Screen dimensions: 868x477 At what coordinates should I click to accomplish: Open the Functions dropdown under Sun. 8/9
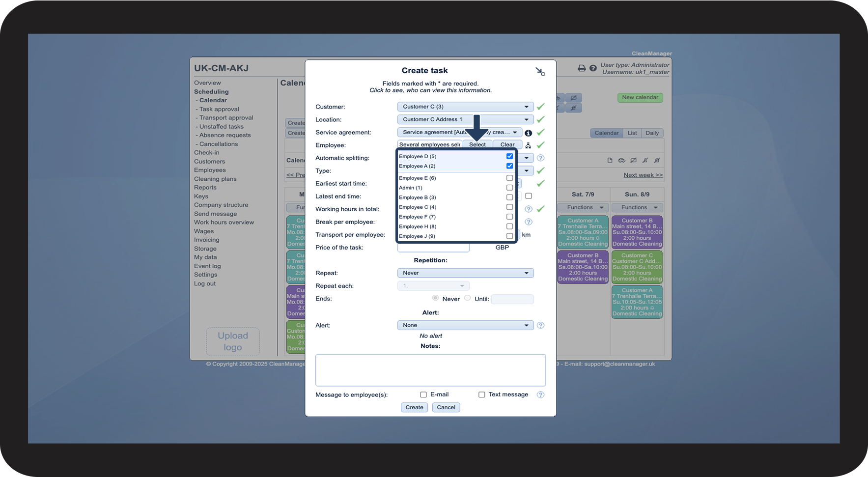click(x=637, y=208)
